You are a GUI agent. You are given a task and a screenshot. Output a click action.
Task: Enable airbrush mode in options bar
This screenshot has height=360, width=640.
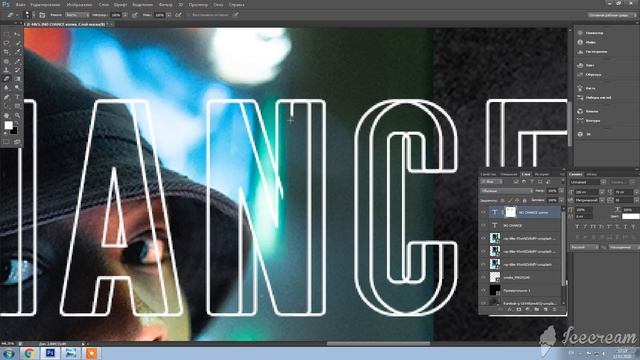point(178,15)
